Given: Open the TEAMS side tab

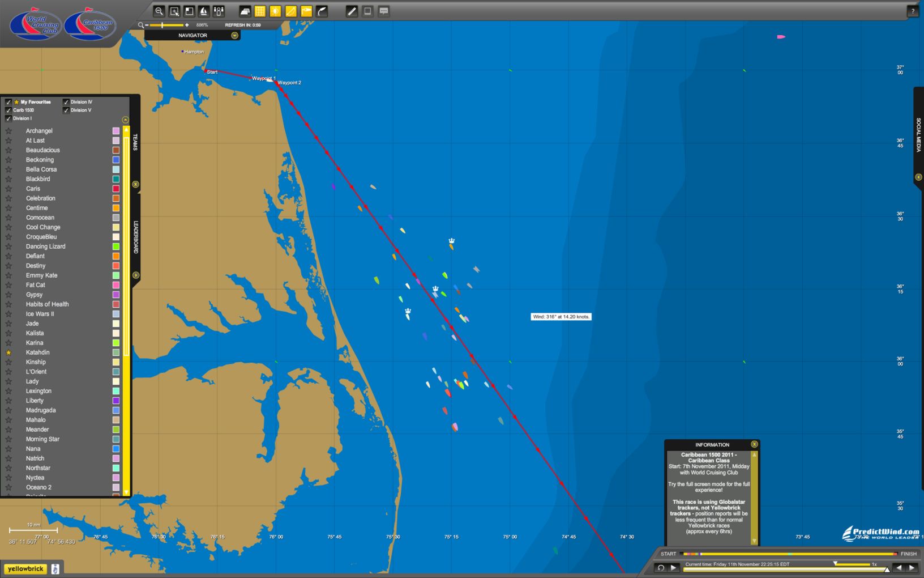Looking at the screenshot, I should point(135,142).
